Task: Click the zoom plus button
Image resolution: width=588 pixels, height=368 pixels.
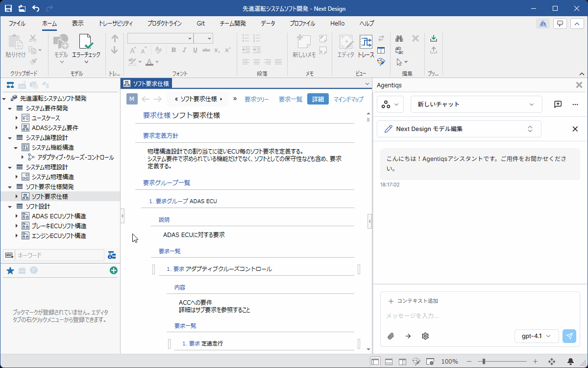Action: tap(535, 362)
